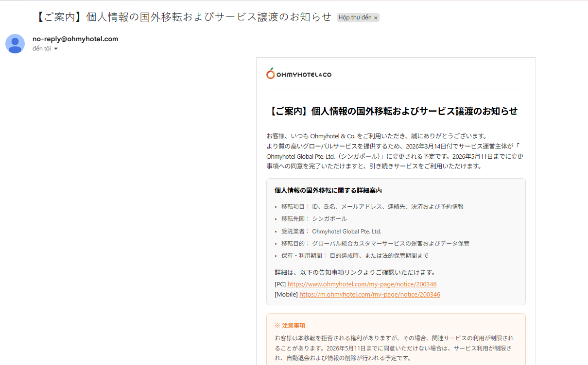The image size is (588, 365).
Task: Click the đến tôi text
Action: tap(42, 49)
